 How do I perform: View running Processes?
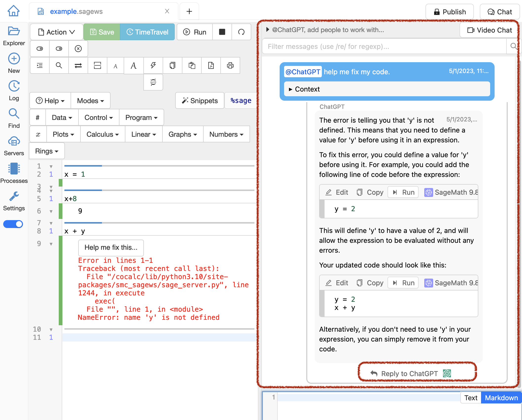(14, 172)
